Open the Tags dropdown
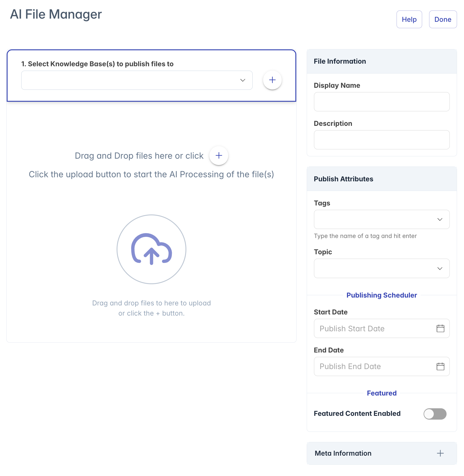Image resolution: width=464 pixels, height=476 pixels. [382, 219]
